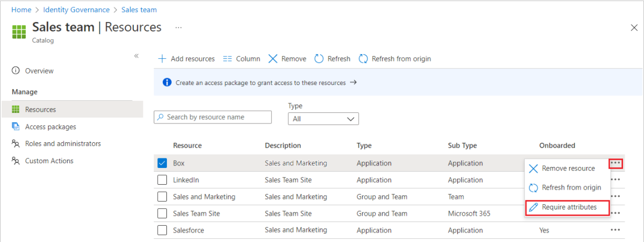644x242 pixels.
Task: Expand the Type filter dropdown
Action: tap(323, 119)
